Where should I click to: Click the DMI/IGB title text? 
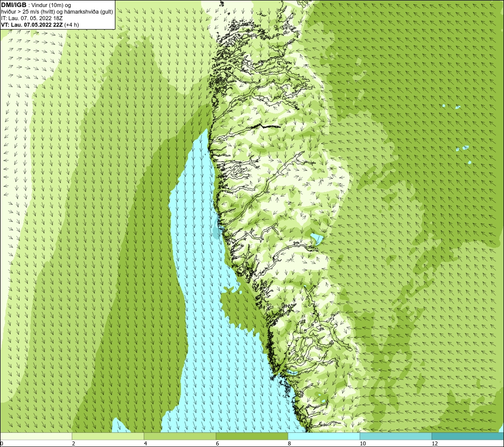[14, 5]
